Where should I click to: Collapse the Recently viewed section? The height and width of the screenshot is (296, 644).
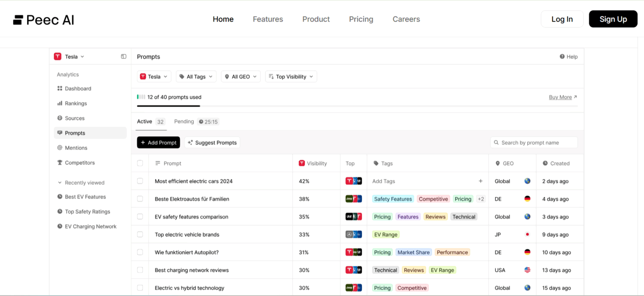coord(60,182)
